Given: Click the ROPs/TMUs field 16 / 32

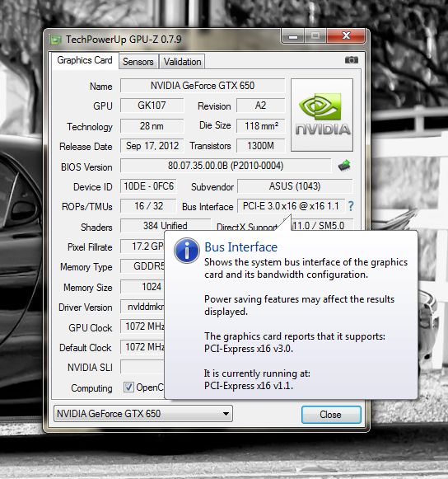Looking at the screenshot, I should click(x=148, y=206).
